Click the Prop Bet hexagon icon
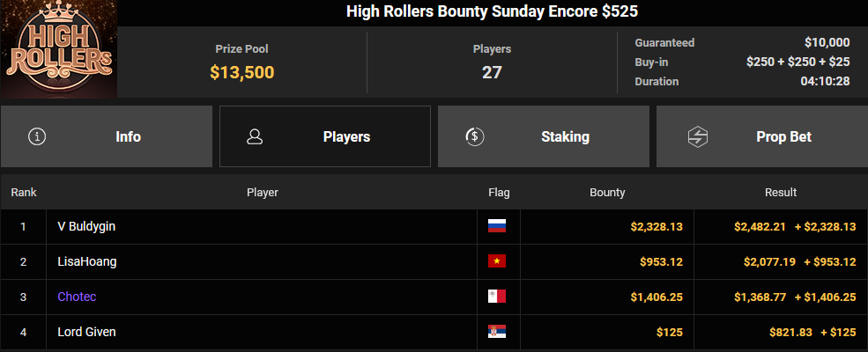868x352 pixels. point(698,136)
